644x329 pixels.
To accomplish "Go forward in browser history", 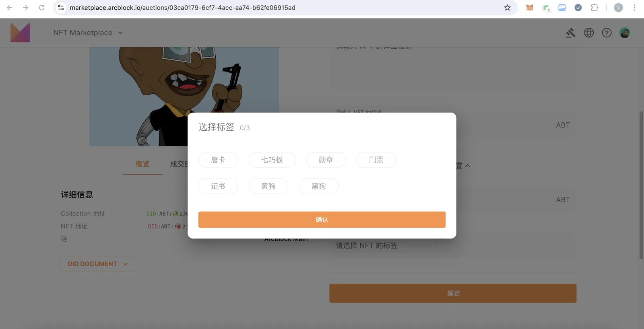I will point(25,8).
